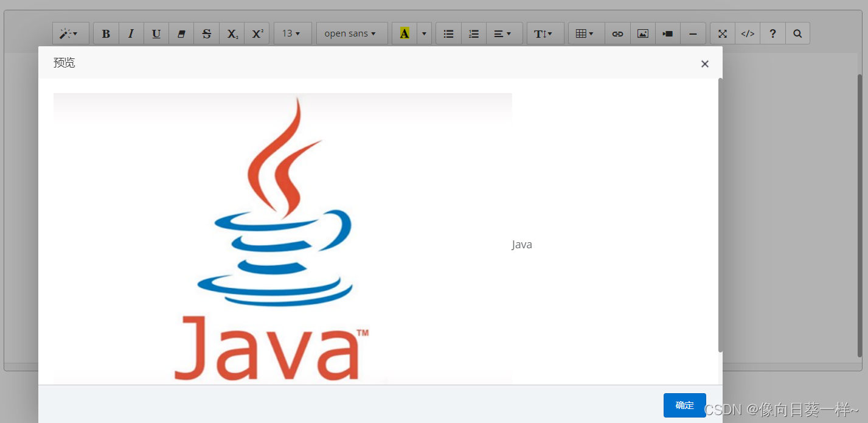Image resolution: width=868 pixels, height=423 pixels.
Task: Insert an ordered numbered list
Action: point(474,33)
